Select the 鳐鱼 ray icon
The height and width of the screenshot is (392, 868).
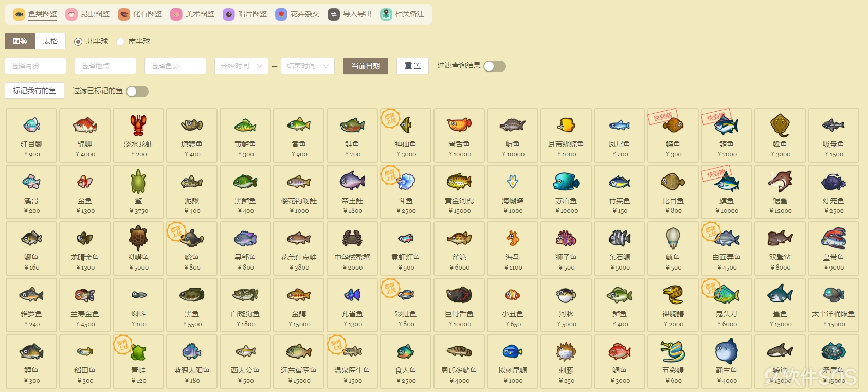(780, 125)
